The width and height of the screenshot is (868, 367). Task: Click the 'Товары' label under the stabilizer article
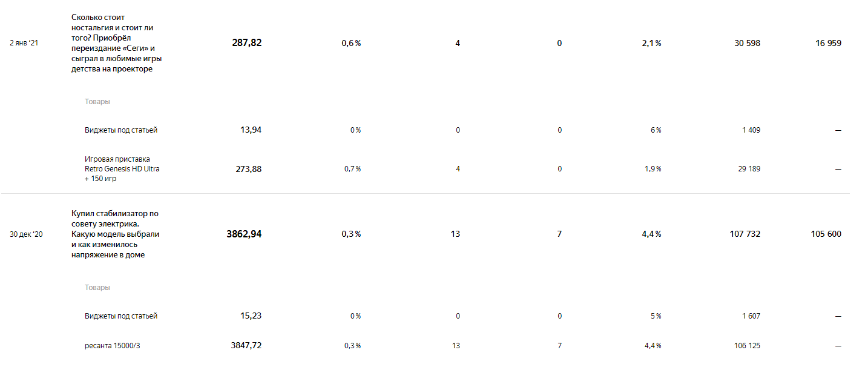click(97, 288)
